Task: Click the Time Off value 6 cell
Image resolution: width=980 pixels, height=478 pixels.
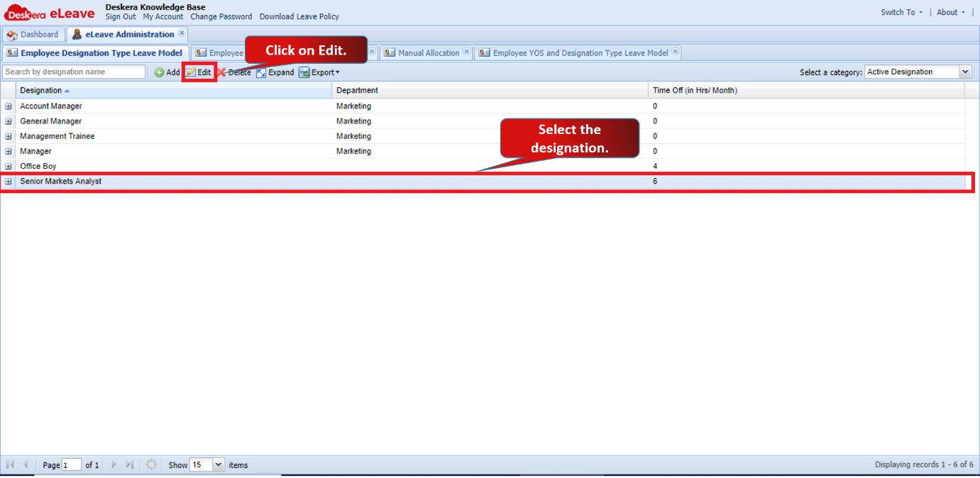Action: tap(807, 182)
